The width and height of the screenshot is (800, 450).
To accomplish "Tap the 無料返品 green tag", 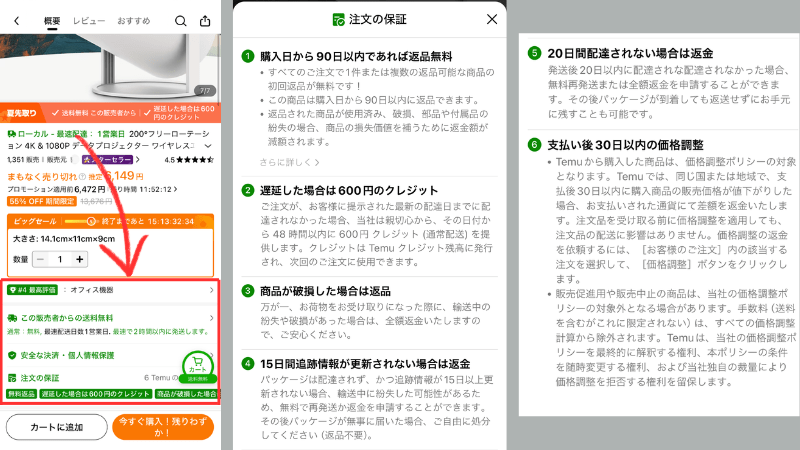I will [21, 394].
